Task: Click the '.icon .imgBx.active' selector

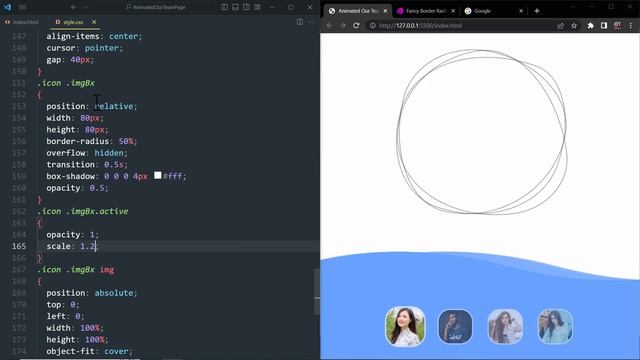Action: coord(83,211)
